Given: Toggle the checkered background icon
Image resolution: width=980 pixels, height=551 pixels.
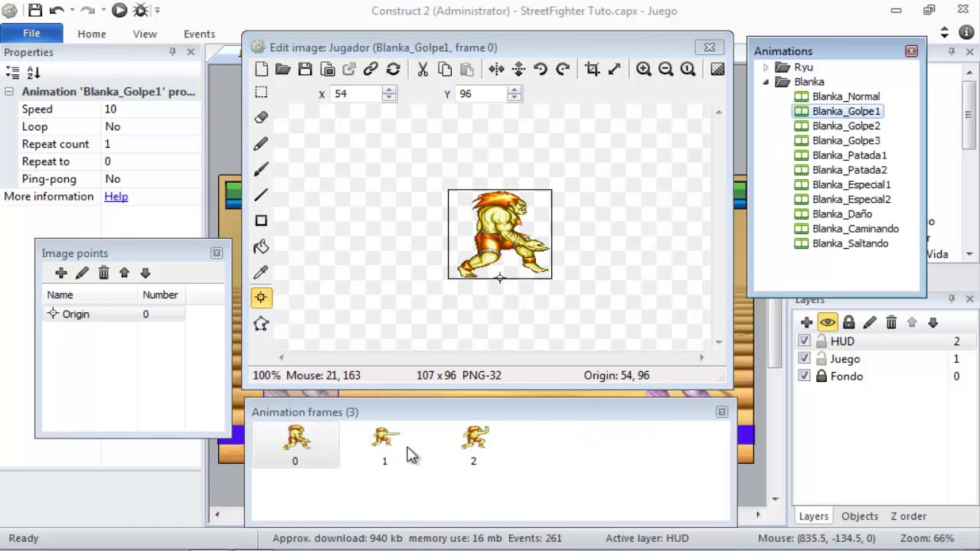Looking at the screenshot, I should pyautogui.click(x=717, y=70).
